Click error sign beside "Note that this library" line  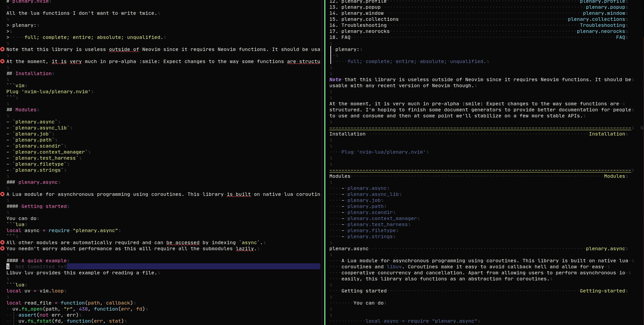(x=2, y=49)
